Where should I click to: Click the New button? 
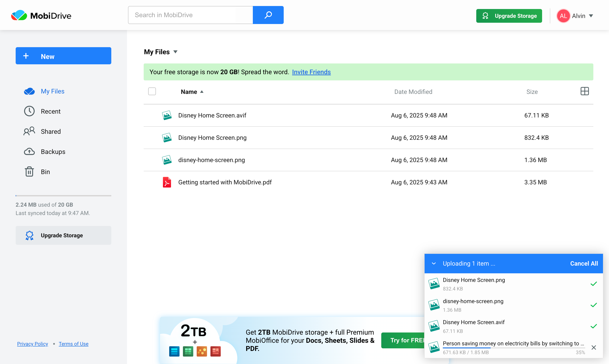(63, 56)
